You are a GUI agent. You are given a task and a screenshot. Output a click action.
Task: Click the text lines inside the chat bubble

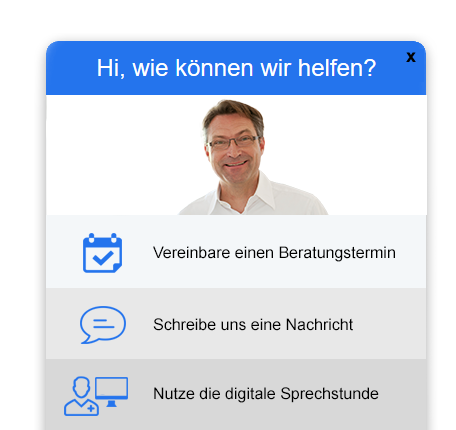[x=103, y=324]
